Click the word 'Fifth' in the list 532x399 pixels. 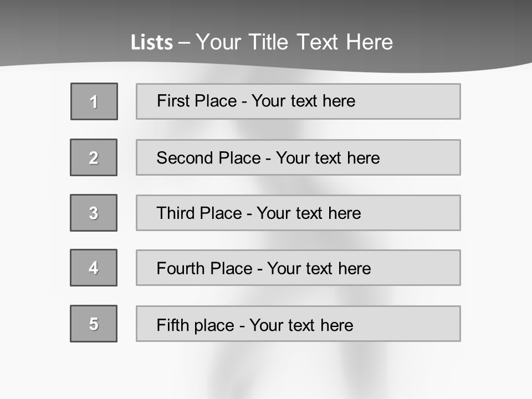(172, 325)
